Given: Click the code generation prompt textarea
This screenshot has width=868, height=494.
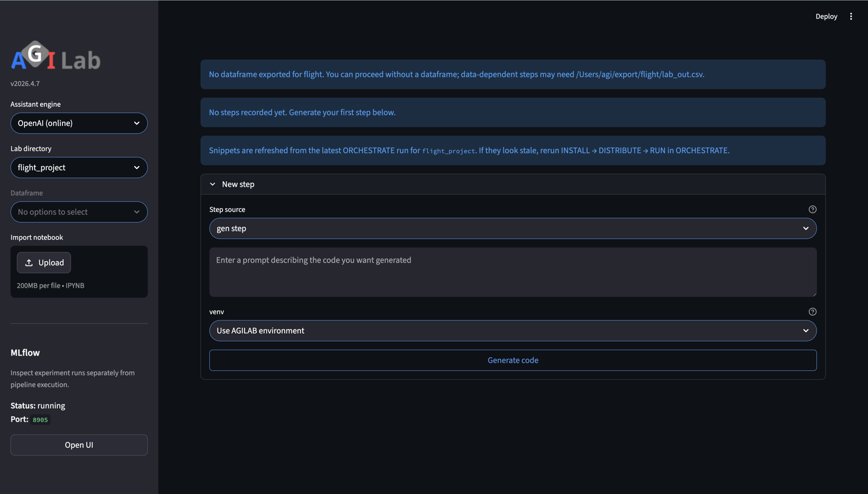Looking at the screenshot, I should pos(513,272).
